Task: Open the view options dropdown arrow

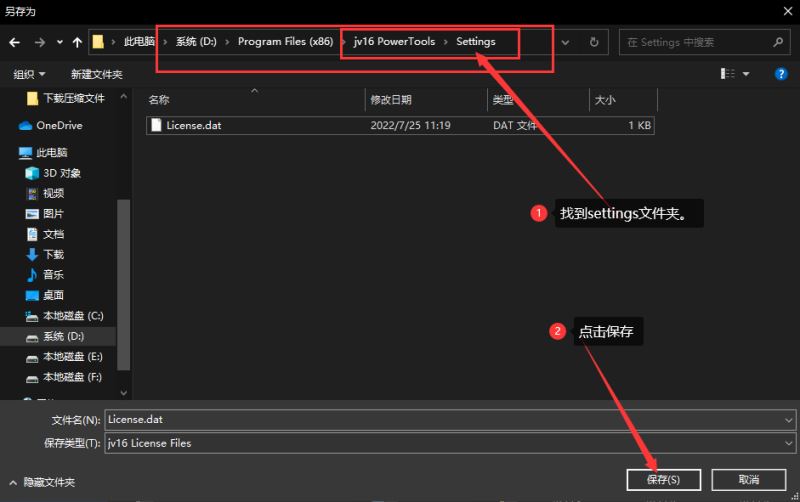Action: (746, 74)
